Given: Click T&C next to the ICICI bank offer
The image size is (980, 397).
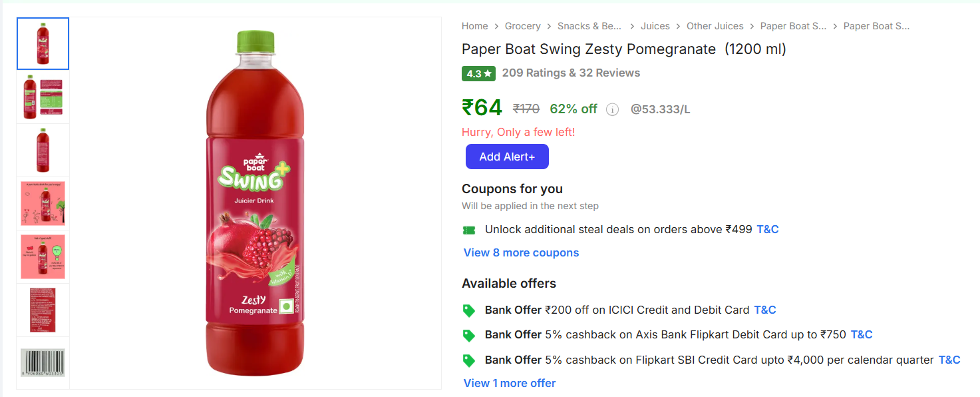Looking at the screenshot, I should 764,310.
